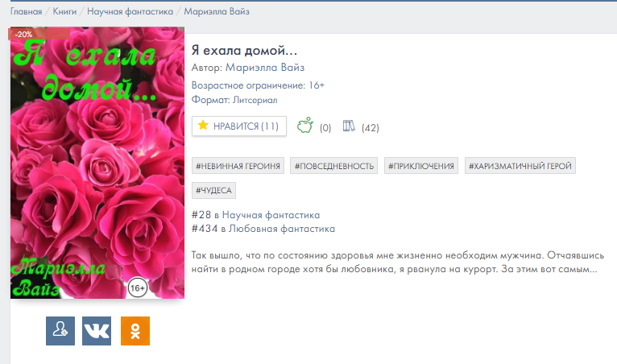Go to Книги breadcrumb
The image size is (617, 364).
64,11
